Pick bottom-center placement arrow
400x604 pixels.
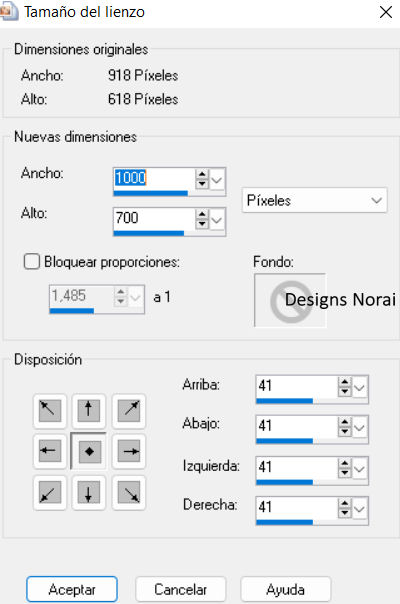coord(89,493)
